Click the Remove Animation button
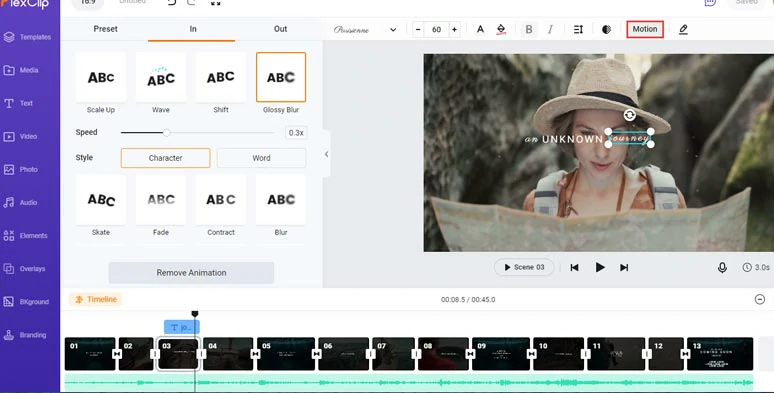774x393 pixels. tap(191, 273)
